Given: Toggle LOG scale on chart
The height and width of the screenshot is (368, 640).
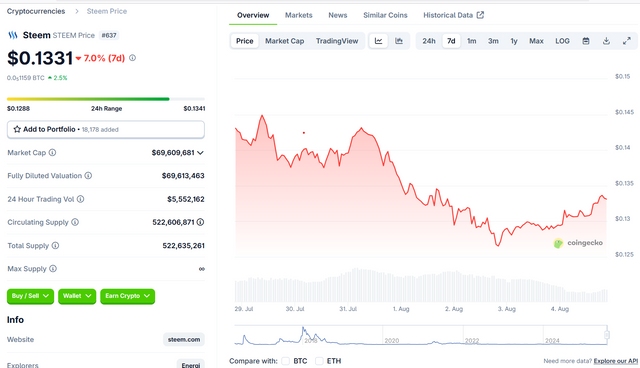Looking at the screenshot, I should pyautogui.click(x=562, y=41).
